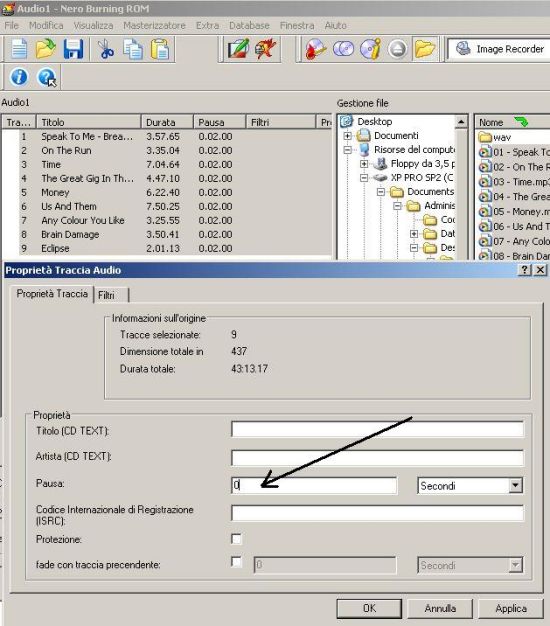This screenshot has height=626, width=550.
Task: Click the dialog's context help ? button
Action: (524, 270)
